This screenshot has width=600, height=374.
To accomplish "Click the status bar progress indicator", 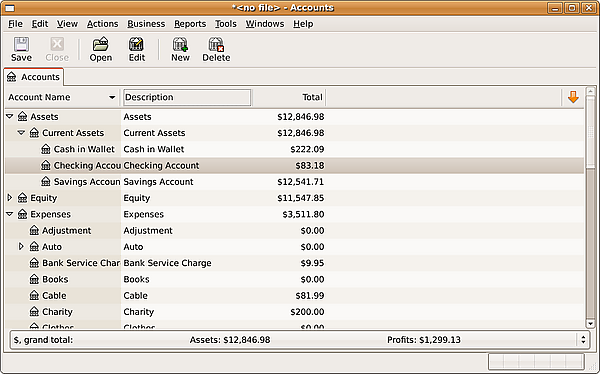I will click(x=536, y=361).
